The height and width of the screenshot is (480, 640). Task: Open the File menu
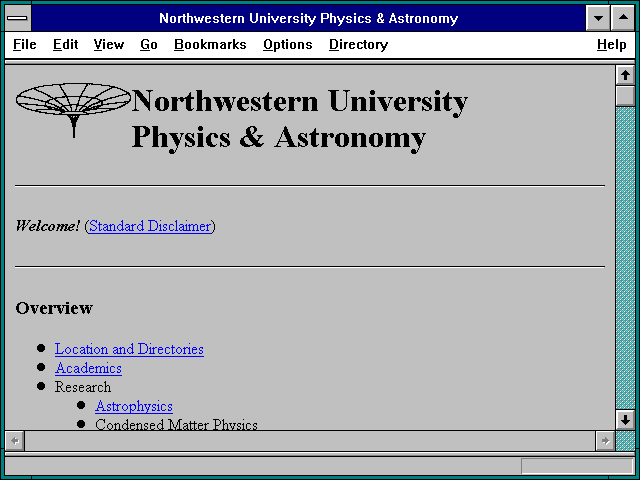coord(24,44)
